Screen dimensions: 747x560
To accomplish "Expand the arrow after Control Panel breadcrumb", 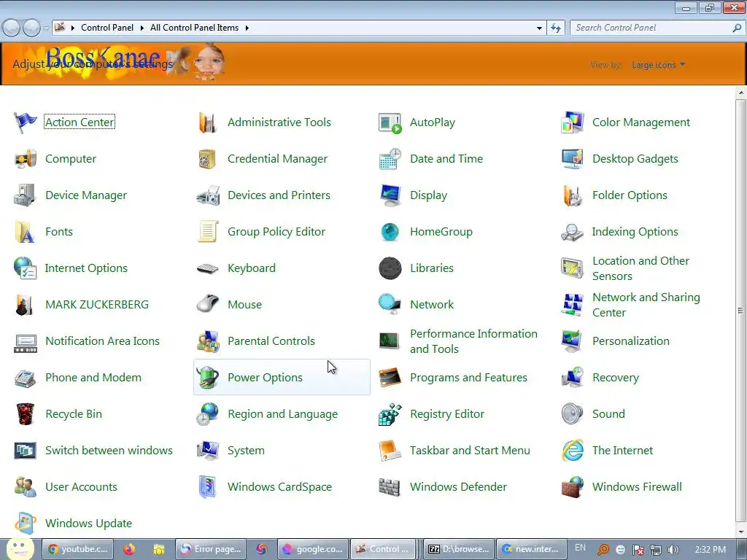I will click(142, 28).
